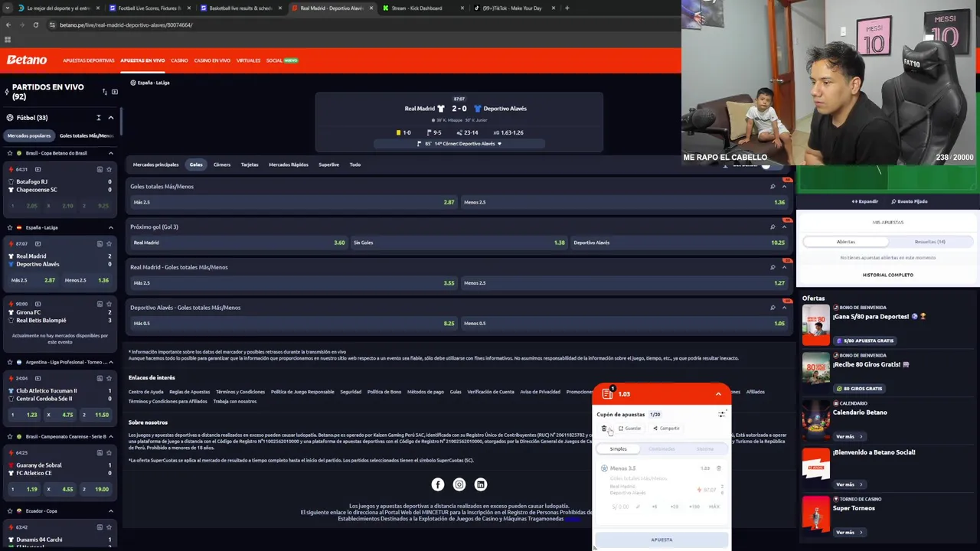Viewport: 980px width, 551px height.
Task: Collapse Argentina Liga Profesional league
Action: [110, 362]
